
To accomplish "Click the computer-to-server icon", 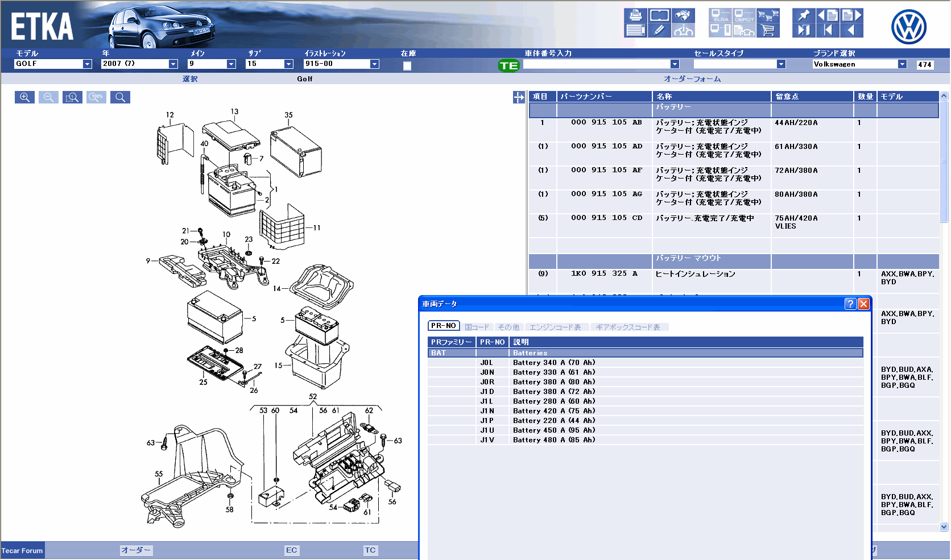I will 721,30.
